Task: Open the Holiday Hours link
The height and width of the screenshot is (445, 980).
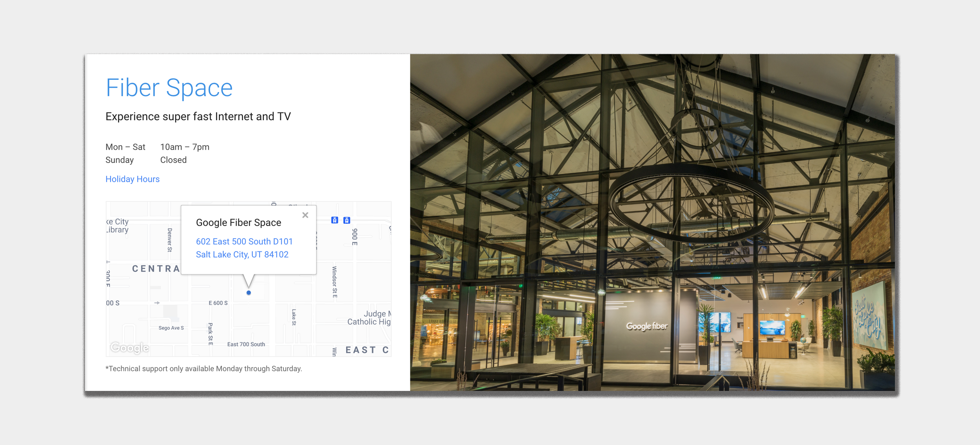Action: click(x=132, y=179)
